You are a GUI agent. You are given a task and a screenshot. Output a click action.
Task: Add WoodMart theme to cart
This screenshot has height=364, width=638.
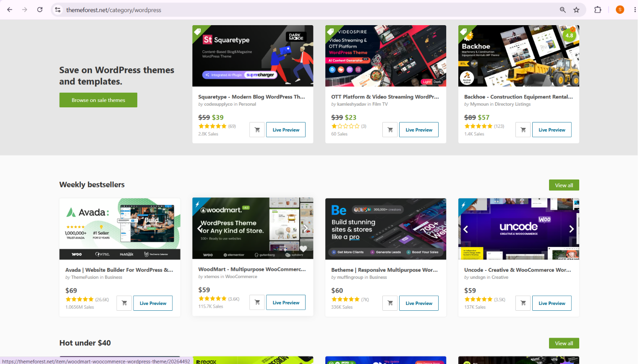257,302
